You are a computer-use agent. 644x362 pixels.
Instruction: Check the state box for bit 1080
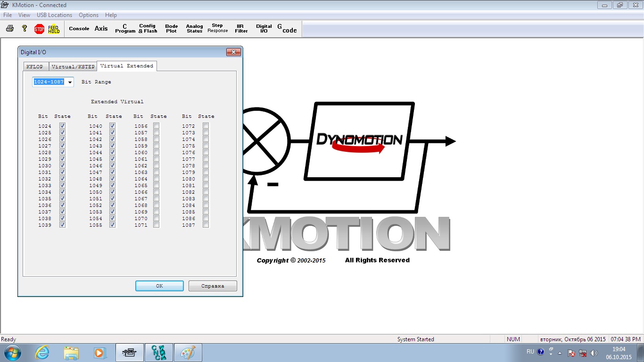coord(206,179)
